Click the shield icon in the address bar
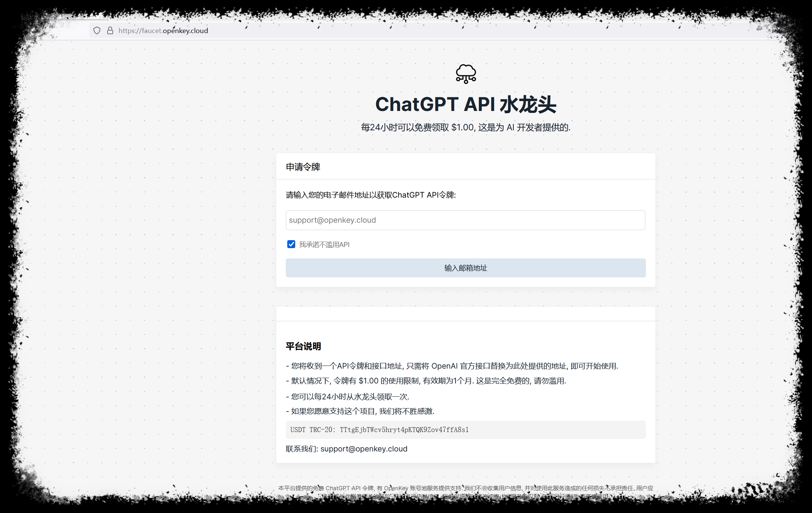 [97, 30]
